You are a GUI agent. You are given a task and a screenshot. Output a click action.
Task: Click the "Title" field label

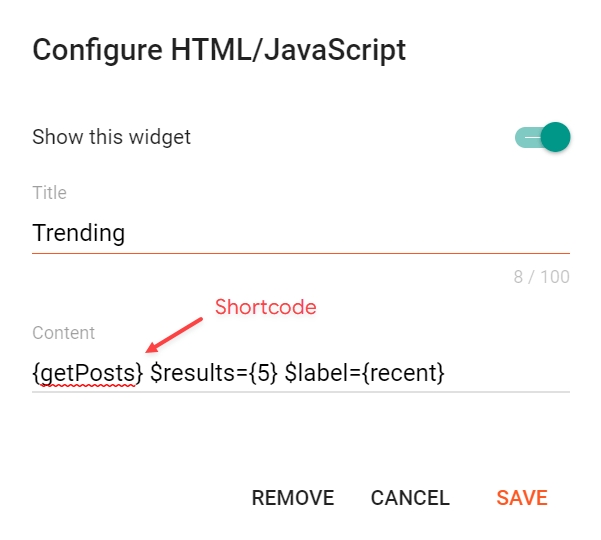click(x=49, y=193)
